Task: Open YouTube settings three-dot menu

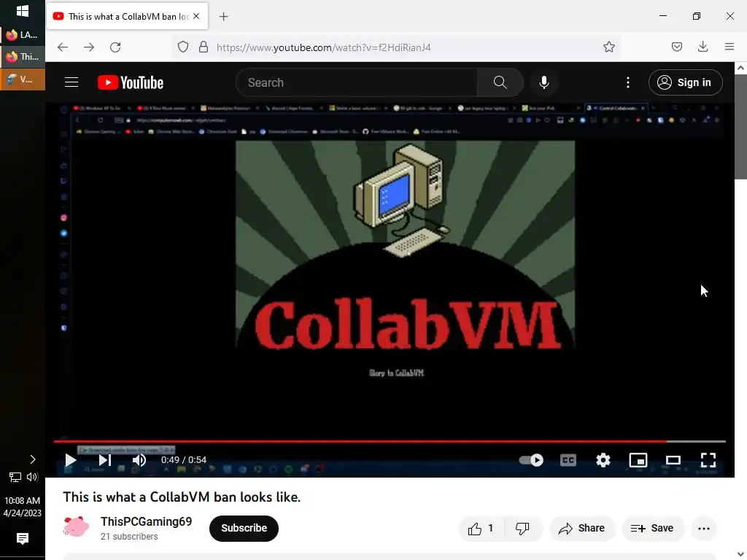Action: [628, 82]
